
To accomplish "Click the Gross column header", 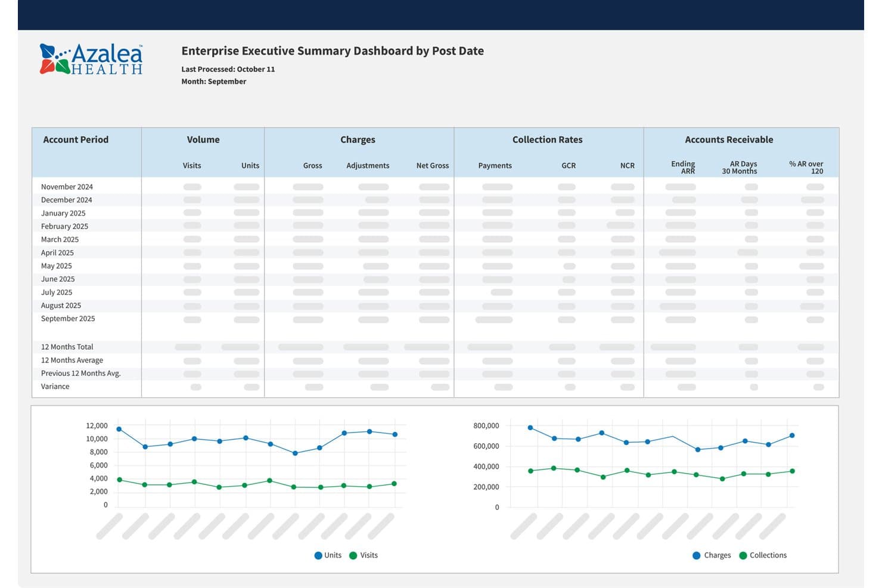I will click(x=312, y=166).
